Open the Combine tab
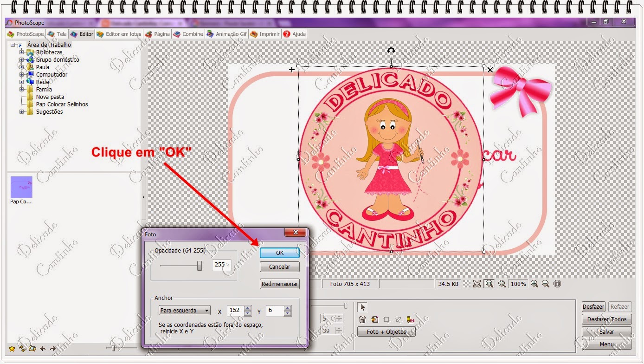The image size is (644, 364). point(188,34)
